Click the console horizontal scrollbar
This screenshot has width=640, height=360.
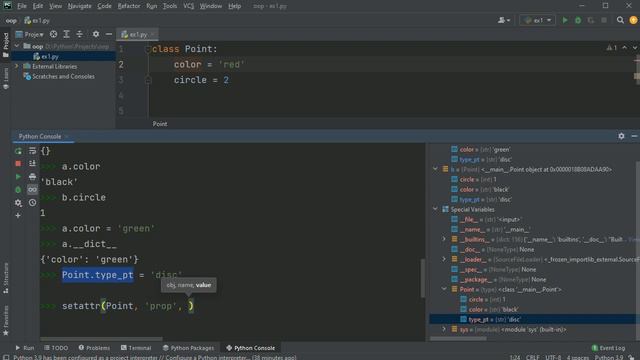101,339
